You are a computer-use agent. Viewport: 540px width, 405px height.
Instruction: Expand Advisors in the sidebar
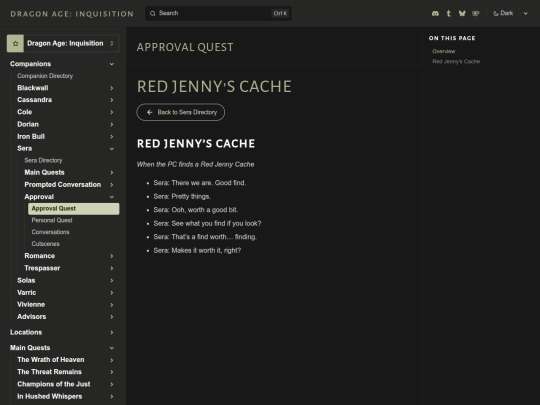(112, 317)
